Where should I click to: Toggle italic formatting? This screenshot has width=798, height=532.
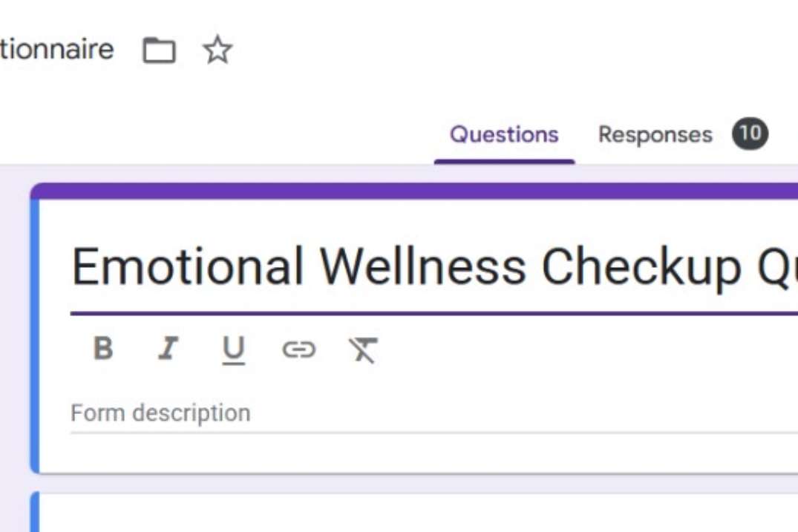[x=169, y=349]
